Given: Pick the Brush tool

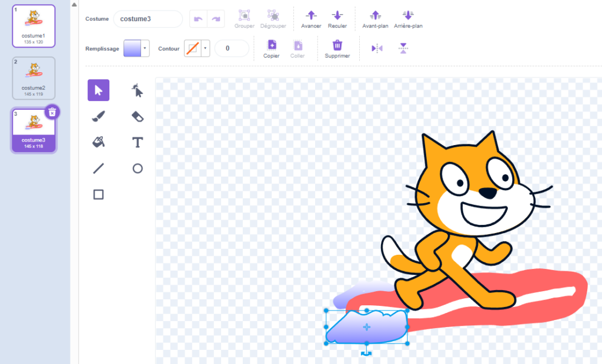Looking at the screenshot, I should (98, 116).
